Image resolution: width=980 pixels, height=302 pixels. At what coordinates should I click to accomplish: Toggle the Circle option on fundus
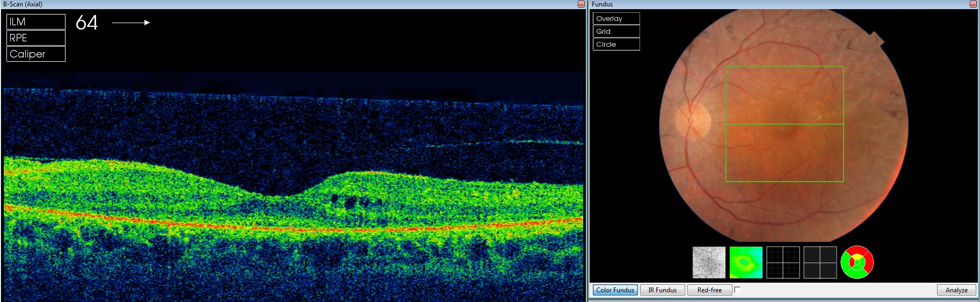[616, 44]
